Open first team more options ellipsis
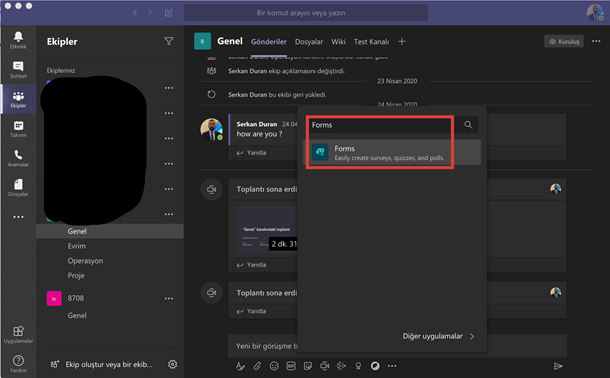This screenshot has height=378, width=610. click(169, 88)
